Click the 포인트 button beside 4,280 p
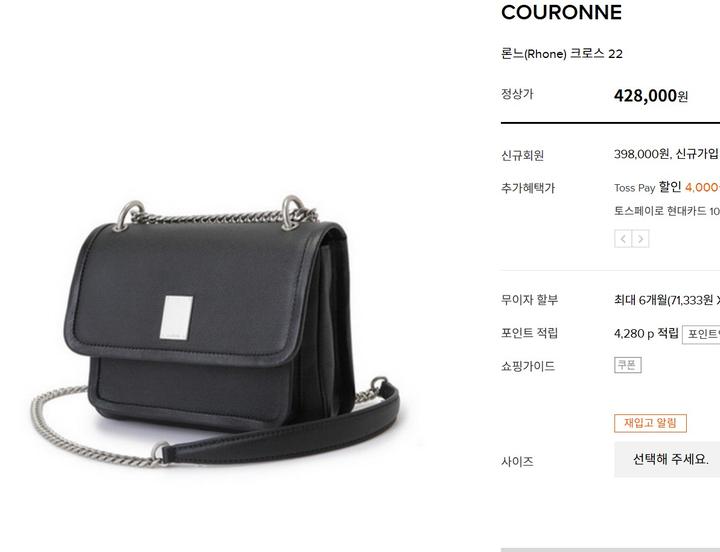This screenshot has height=552, width=720. [x=701, y=334]
